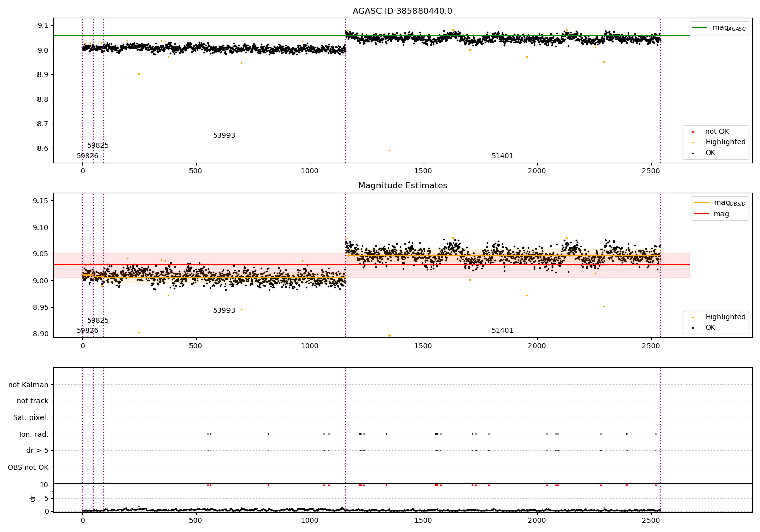Click orange outlier point near 8.6 in top plot
760x532 pixels.
[x=389, y=150]
